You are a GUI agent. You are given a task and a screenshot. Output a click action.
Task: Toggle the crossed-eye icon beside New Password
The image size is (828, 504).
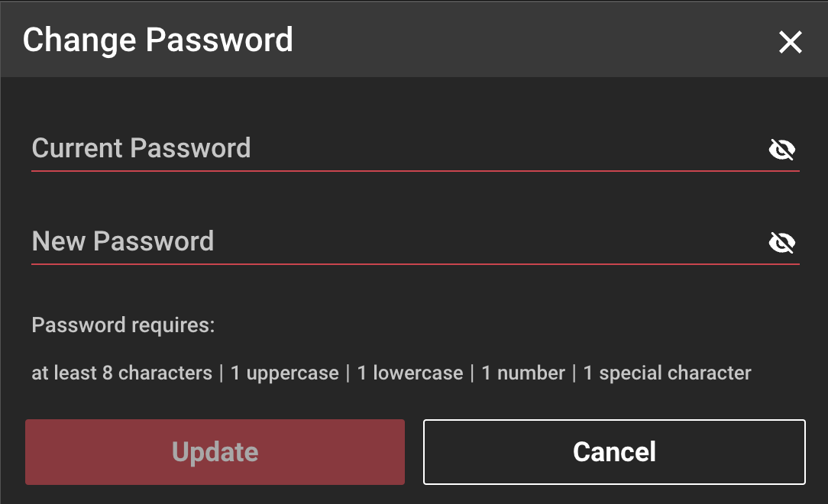click(x=781, y=243)
